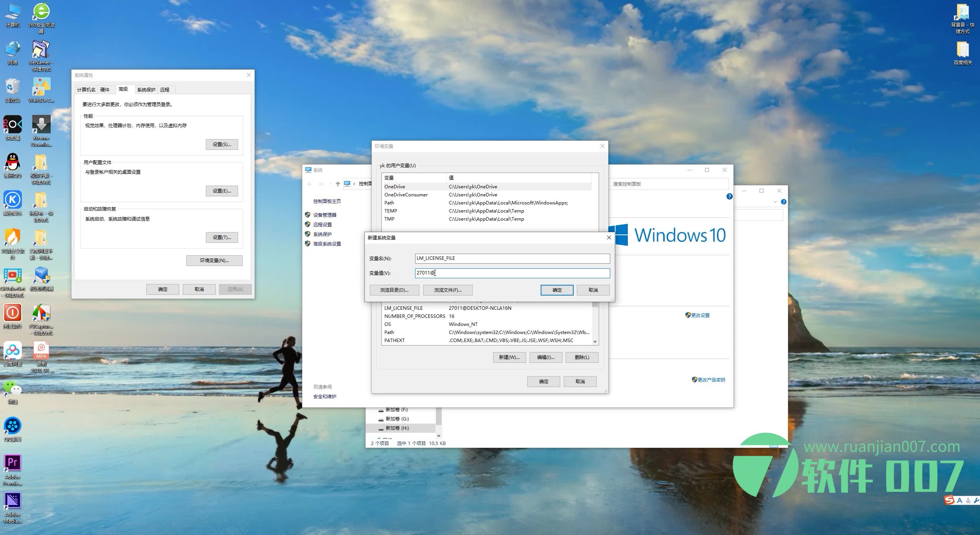Click 删除(L) in 环境变量 window

[582, 357]
